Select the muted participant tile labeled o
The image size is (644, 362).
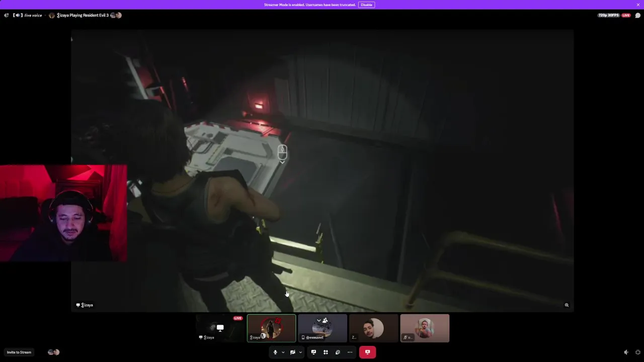click(425, 328)
